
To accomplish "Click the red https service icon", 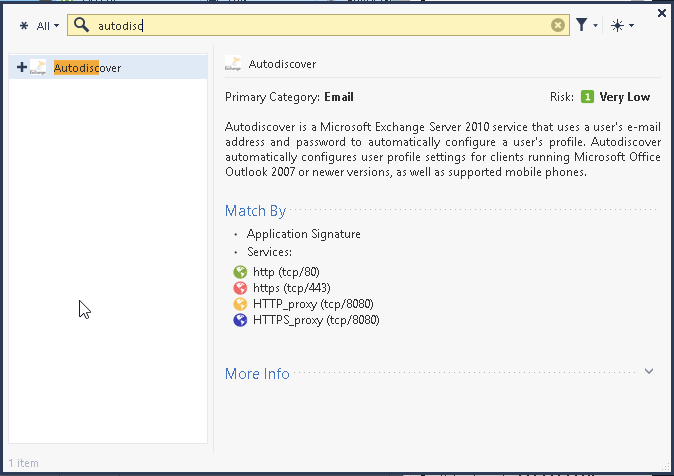I will [240, 288].
